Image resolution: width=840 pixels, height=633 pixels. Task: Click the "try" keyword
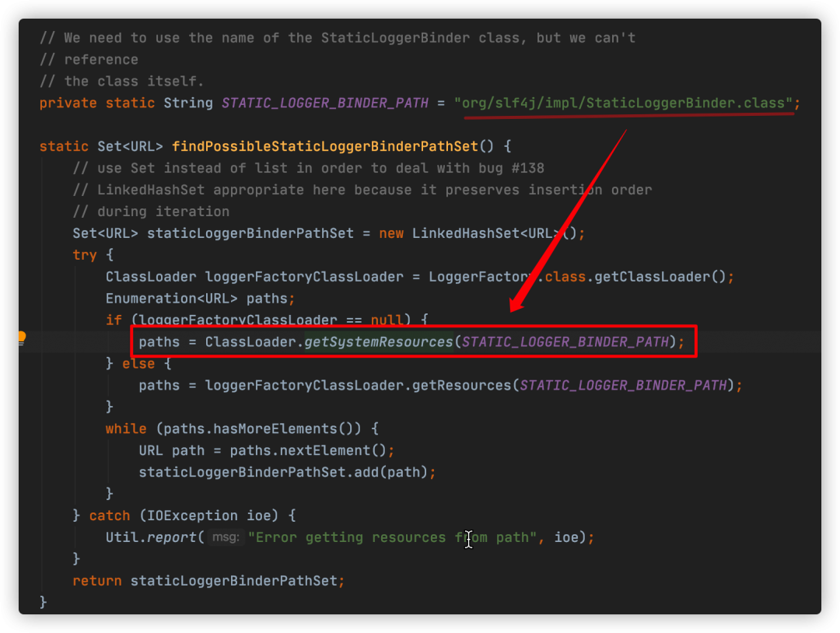(85, 255)
